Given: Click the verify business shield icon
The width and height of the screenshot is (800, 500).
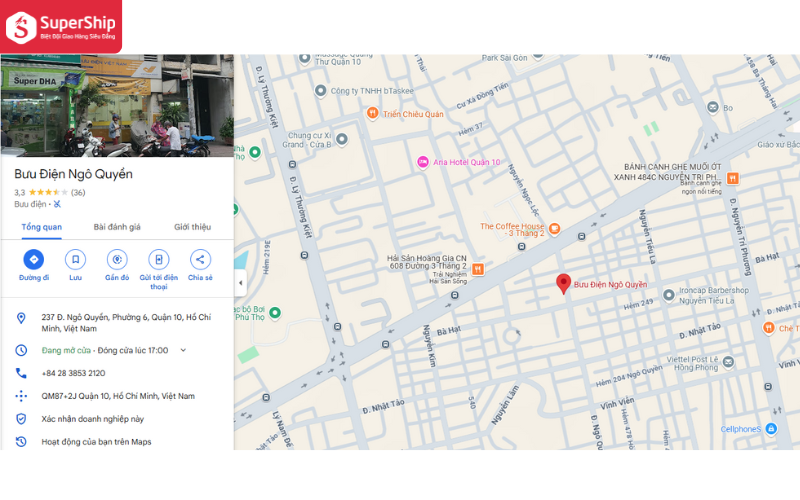Looking at the screenshot, I should [21, 419].
